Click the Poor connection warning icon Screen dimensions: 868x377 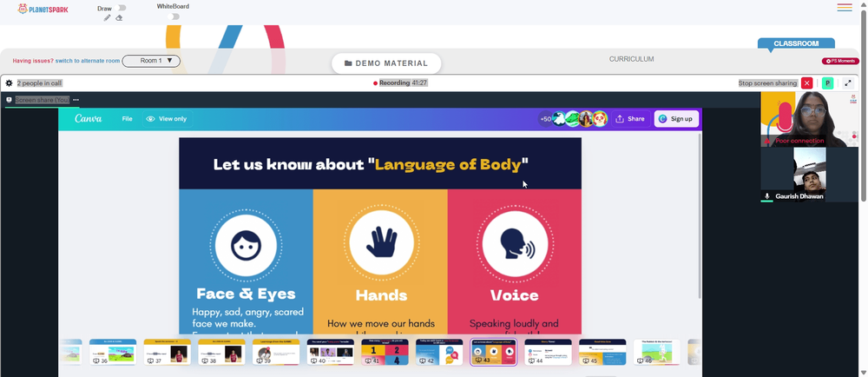[x=768, y=142]
